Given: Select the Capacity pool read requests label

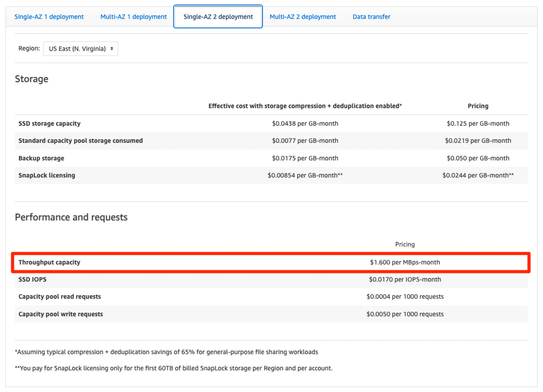Looking at the screenshot, I should point(59,297).
